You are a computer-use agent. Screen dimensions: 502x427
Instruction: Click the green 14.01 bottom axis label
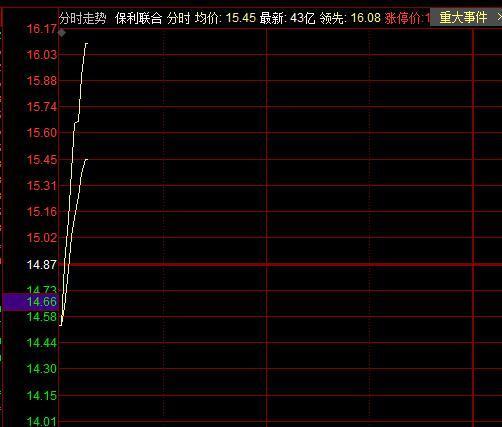click(x=42, y=421)
